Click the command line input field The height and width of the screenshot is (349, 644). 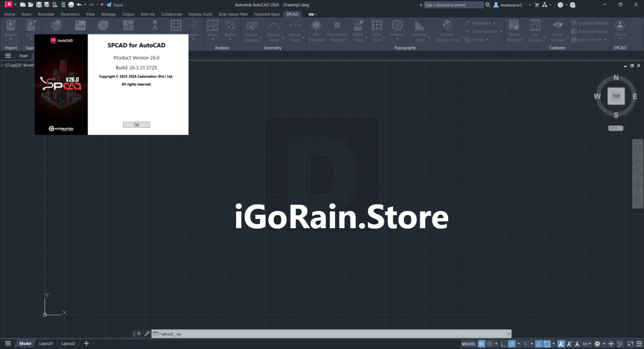[x=331, y=334]
